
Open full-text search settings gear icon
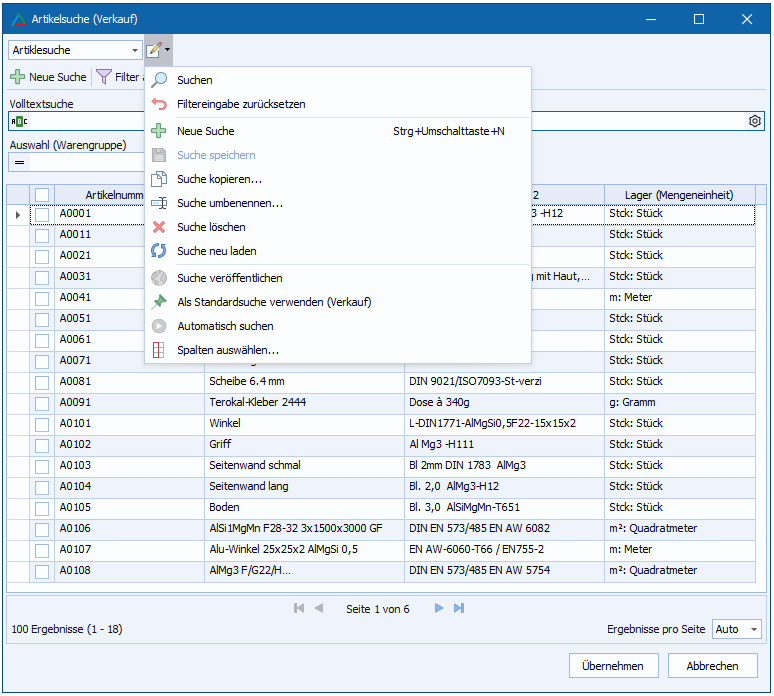point(755,121)
